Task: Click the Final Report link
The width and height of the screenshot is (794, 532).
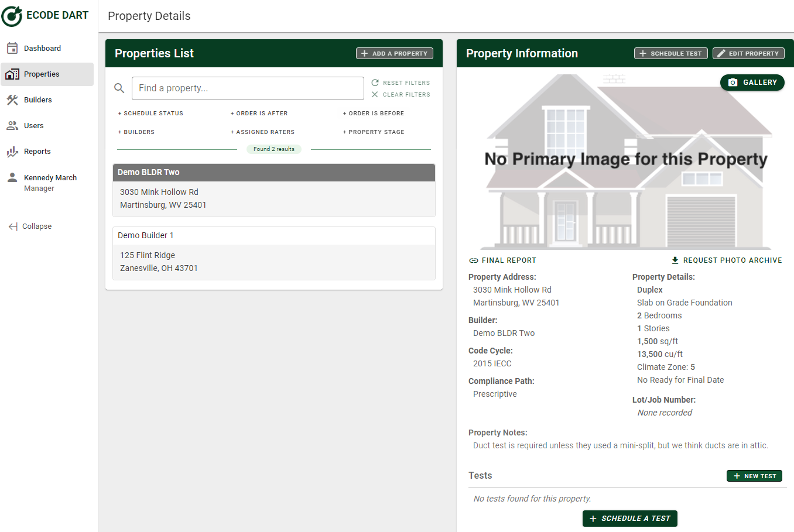Action: [503, 260]
